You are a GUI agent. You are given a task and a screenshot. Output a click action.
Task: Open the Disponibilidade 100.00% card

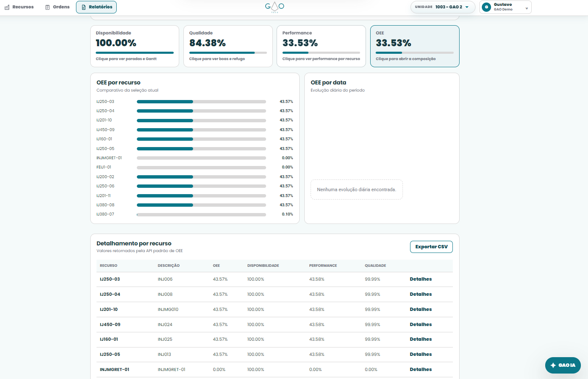tap(135, 46)
